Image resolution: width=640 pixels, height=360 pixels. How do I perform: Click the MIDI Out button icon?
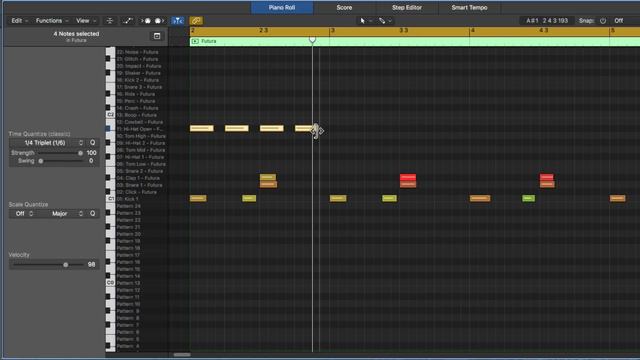(158, 20)
